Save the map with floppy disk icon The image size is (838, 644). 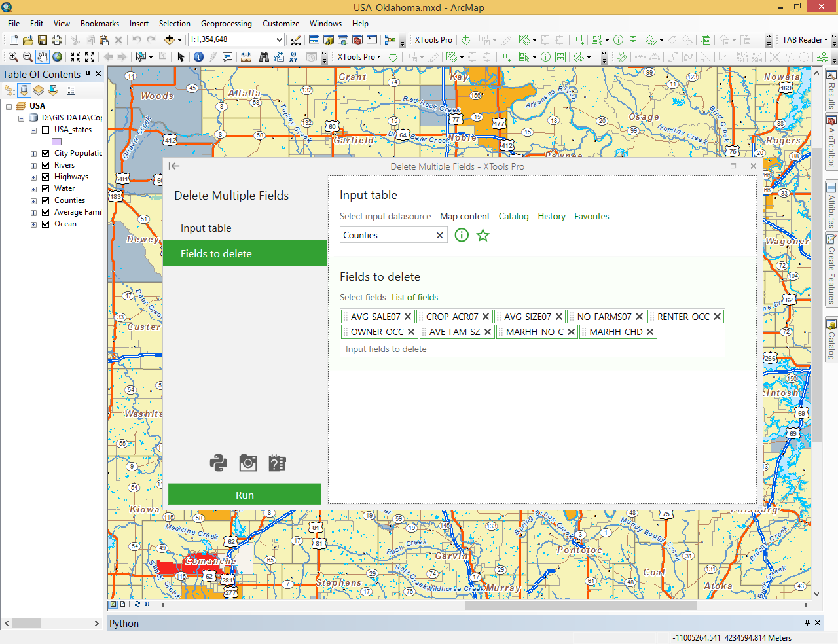(x=43, y=40)
